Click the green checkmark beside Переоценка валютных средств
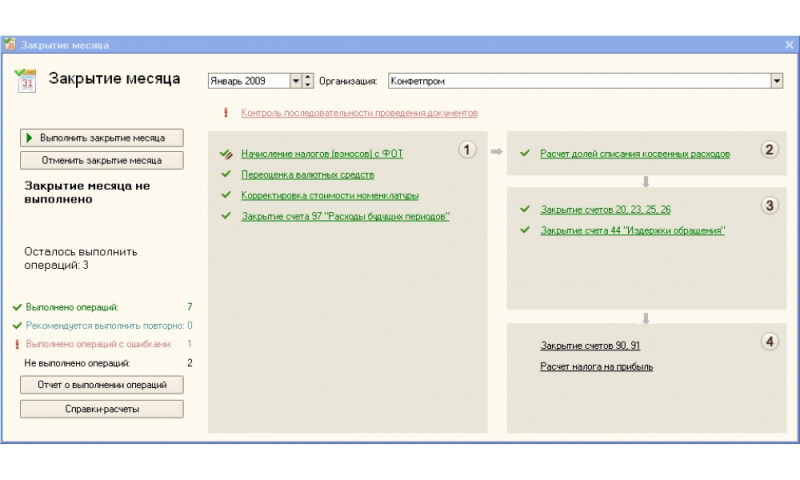 tap(226, 174)
